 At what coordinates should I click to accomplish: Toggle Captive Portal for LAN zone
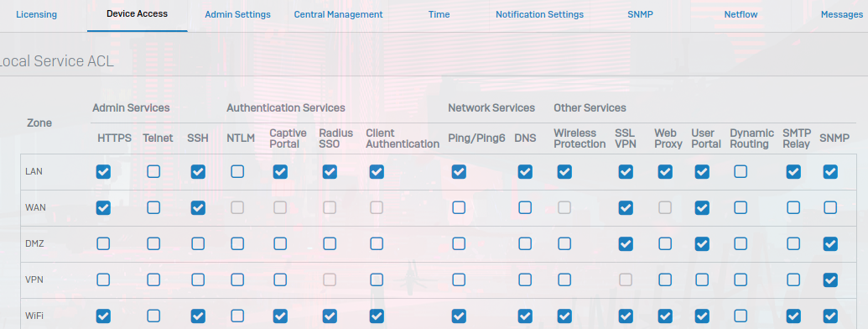pyautogui.click(x=280, y=172)
